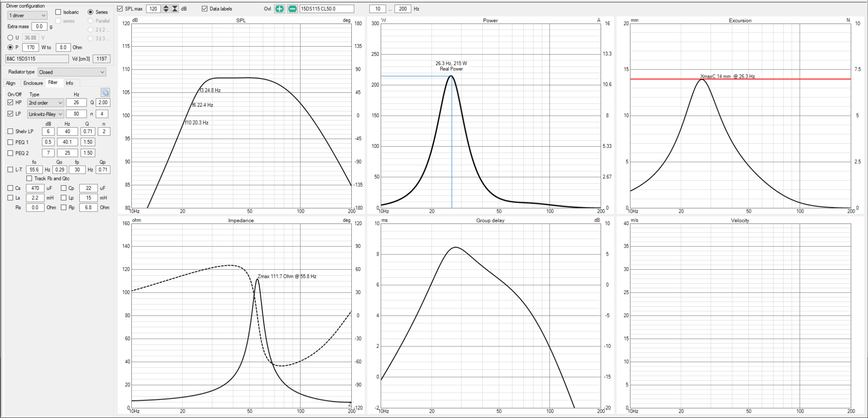Enable the L-T transform checkbox
This screenshot has height=418, width=868.
(11, 170)
